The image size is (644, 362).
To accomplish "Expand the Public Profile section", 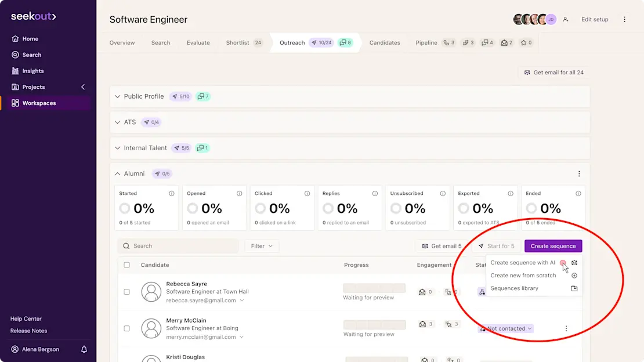I will [117, 96].
